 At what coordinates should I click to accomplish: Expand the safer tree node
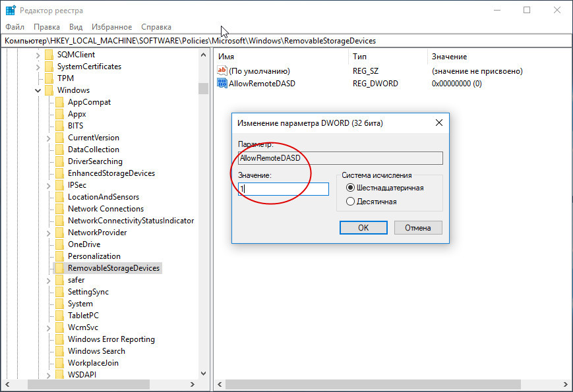(49, 280)
